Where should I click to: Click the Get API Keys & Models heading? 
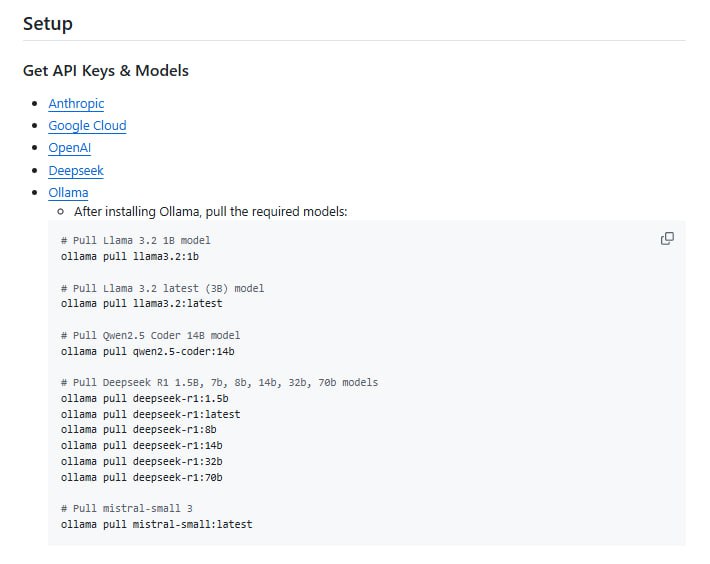click(106, 71)
